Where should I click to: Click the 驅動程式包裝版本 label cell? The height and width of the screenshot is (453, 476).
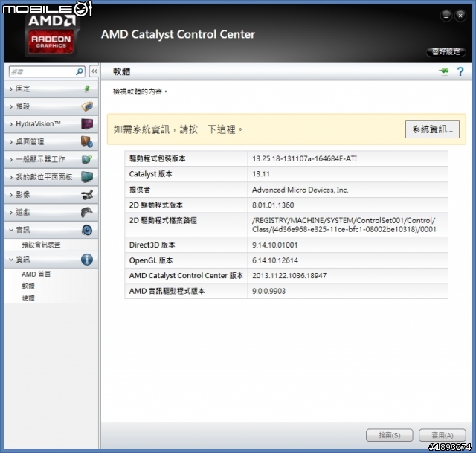pyautogui.click(x=186, y=158)
